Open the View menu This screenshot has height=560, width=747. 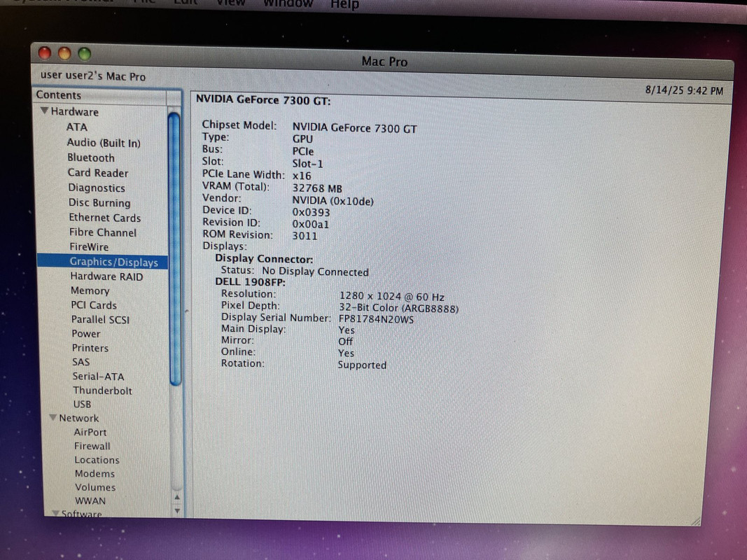click(x=230, y=3)
